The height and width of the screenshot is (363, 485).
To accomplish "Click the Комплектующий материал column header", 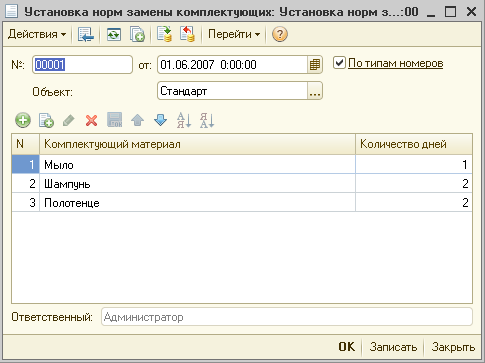I will [197, 144].
